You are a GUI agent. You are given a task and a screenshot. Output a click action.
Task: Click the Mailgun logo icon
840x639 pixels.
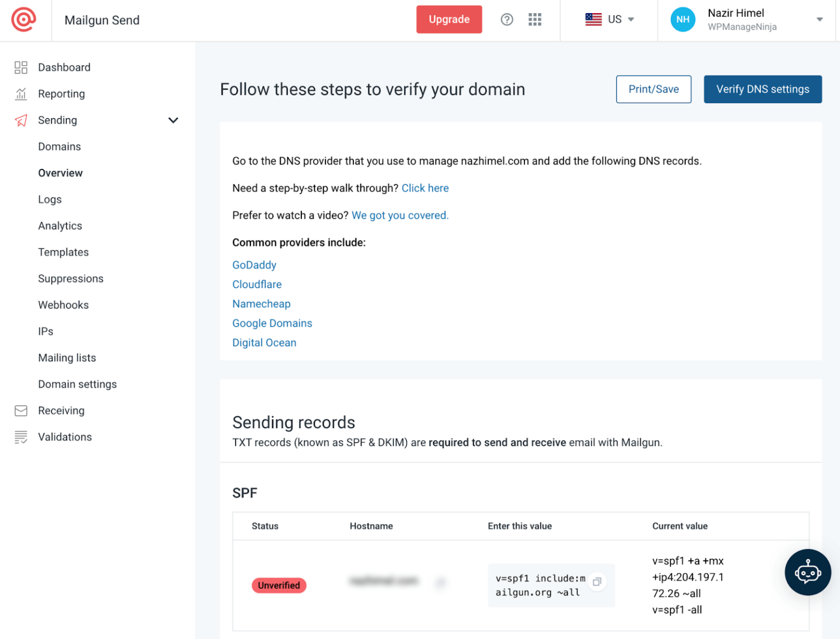[x=25, y=19]
